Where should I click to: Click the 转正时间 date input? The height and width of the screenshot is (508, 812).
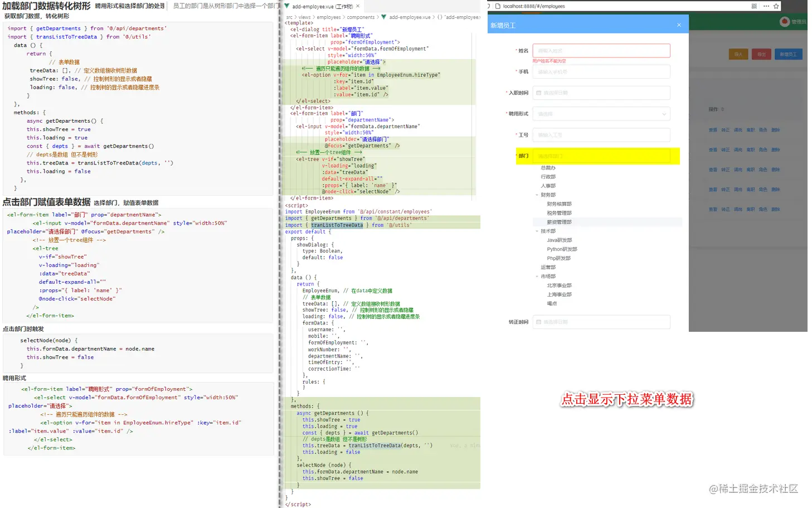click(601, 322)
